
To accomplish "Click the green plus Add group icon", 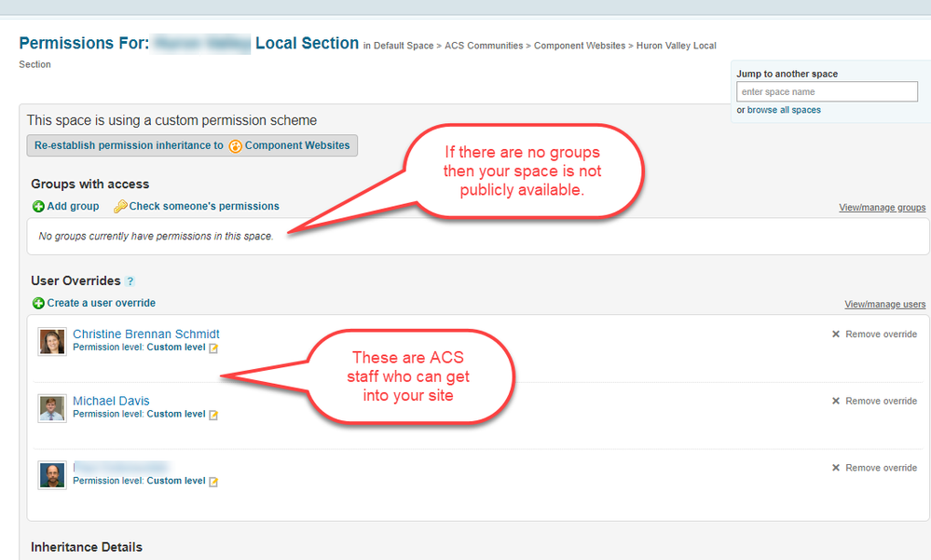I will coord(38,207).
